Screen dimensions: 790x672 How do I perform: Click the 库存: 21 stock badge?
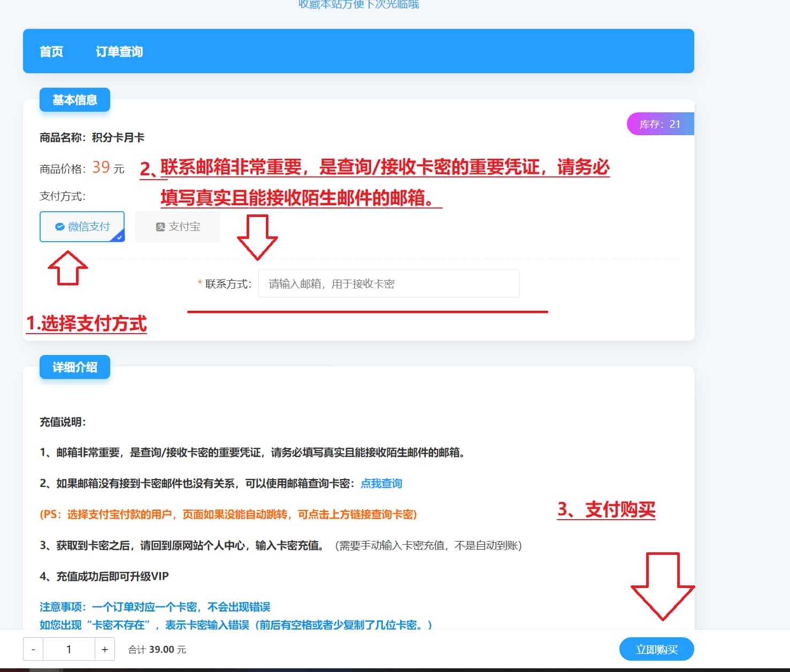click(x=660, y=124)
